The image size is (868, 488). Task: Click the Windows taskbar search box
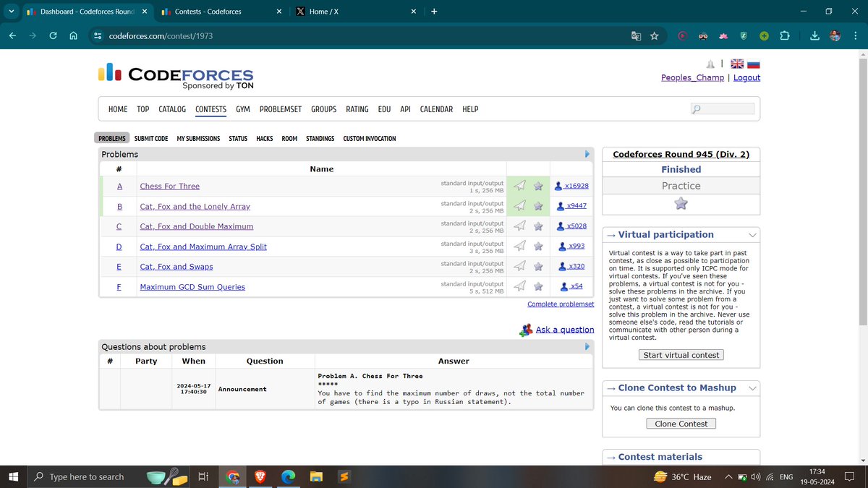click(109, 476)
